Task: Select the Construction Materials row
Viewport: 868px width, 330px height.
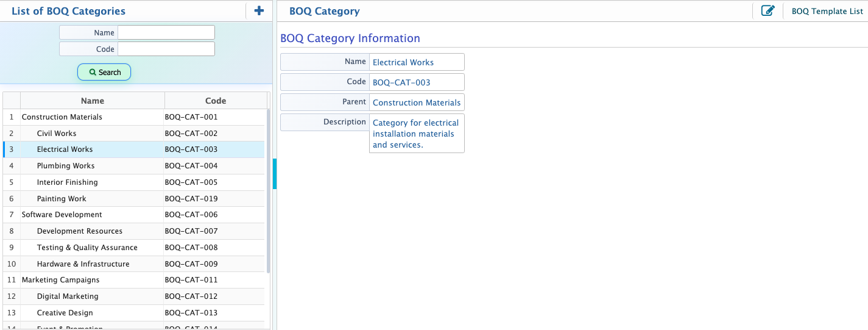Action: coord(134,117)
